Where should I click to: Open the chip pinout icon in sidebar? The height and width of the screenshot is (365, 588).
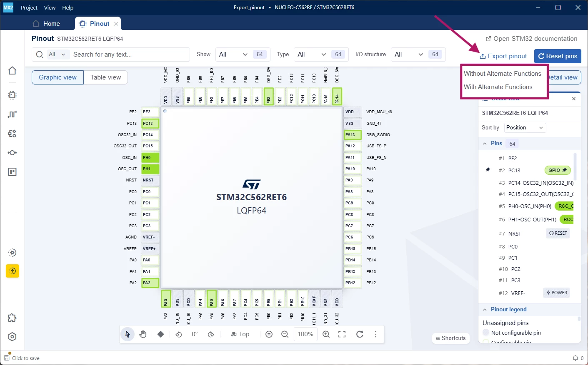tap(12, 95)
